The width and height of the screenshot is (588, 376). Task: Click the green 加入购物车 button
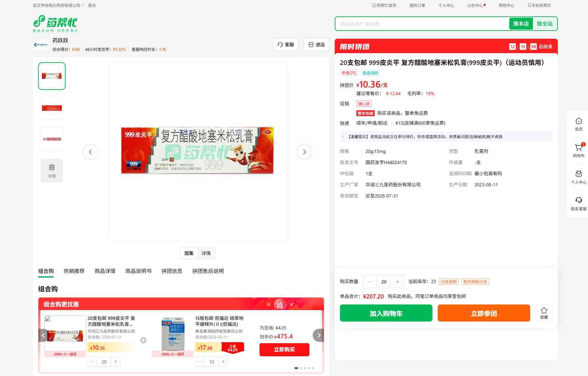point(386,313)
